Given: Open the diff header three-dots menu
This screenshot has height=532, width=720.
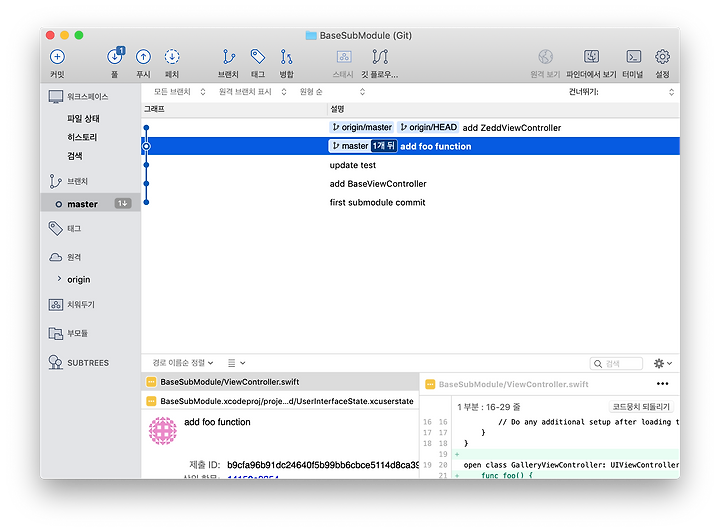Looking at the screenshot, I should point(662,384).
